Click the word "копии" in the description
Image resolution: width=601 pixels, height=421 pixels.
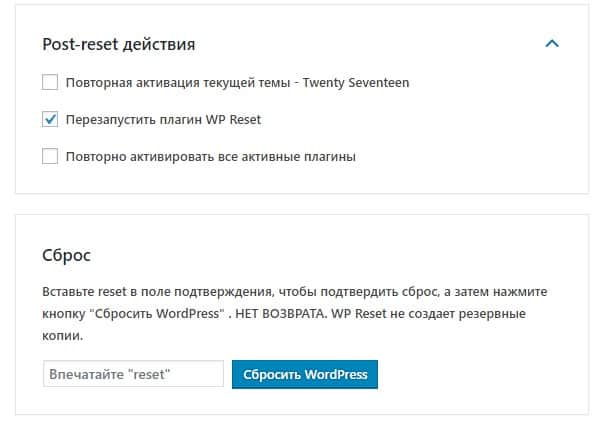(x=61, y=336)
